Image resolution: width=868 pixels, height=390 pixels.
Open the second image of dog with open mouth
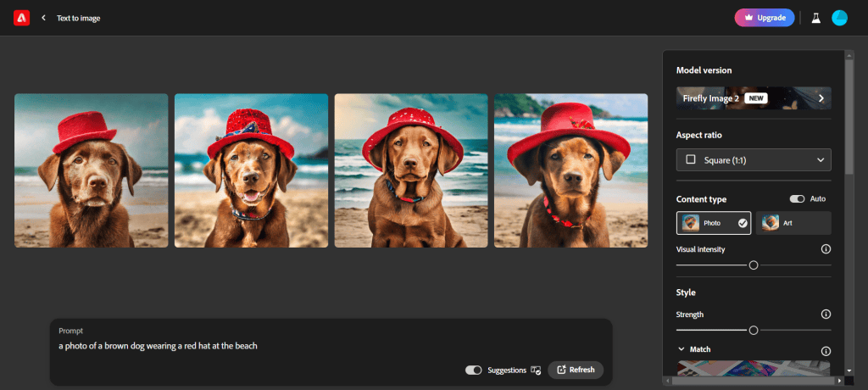coord(251,170)
